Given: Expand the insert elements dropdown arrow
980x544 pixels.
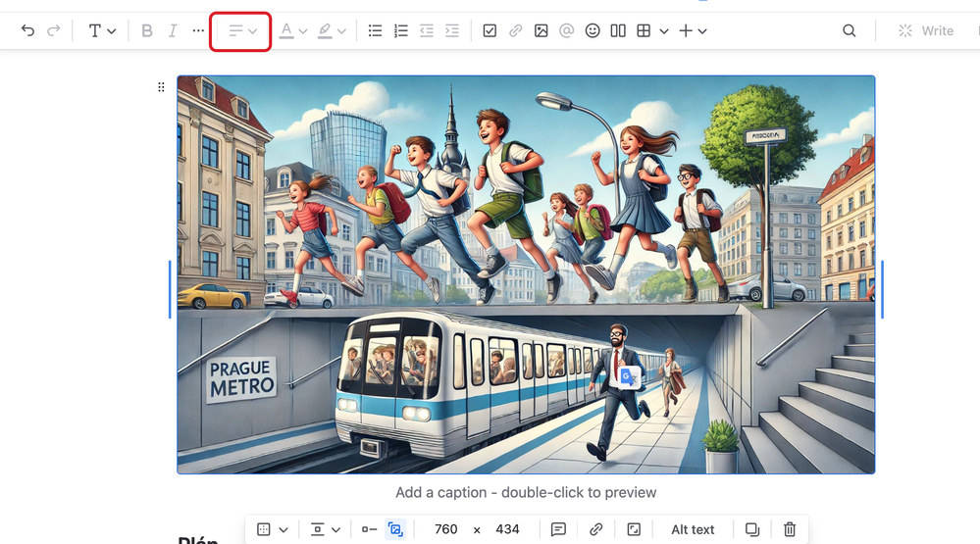Looking at the screenshot, I should click(x=702, y=31).
